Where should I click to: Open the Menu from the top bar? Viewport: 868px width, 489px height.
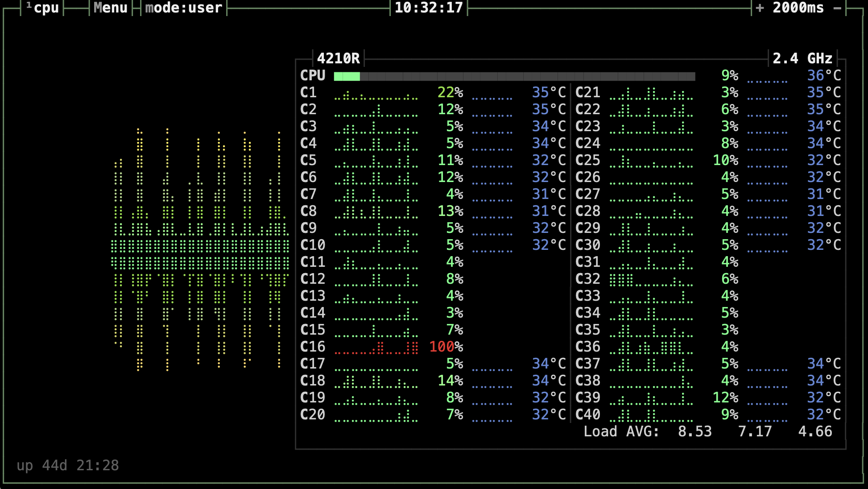pos(110,7)
